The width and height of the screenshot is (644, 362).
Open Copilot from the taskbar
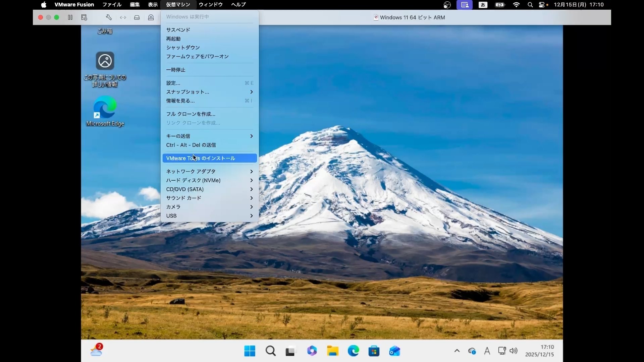coord(312,351)
